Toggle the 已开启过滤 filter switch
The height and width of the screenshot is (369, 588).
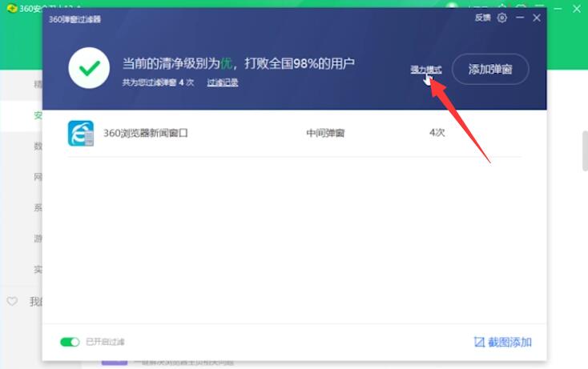point(70,342)
